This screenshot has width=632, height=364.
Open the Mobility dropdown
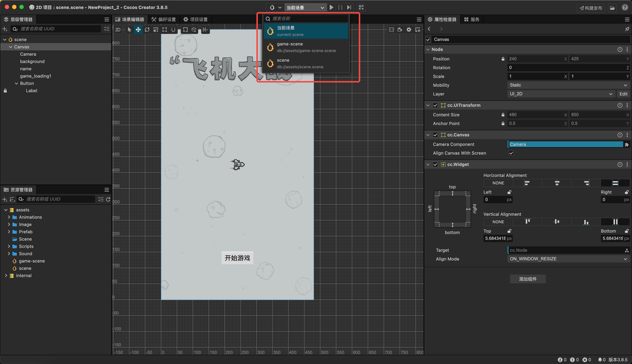(x=568, y=85)
